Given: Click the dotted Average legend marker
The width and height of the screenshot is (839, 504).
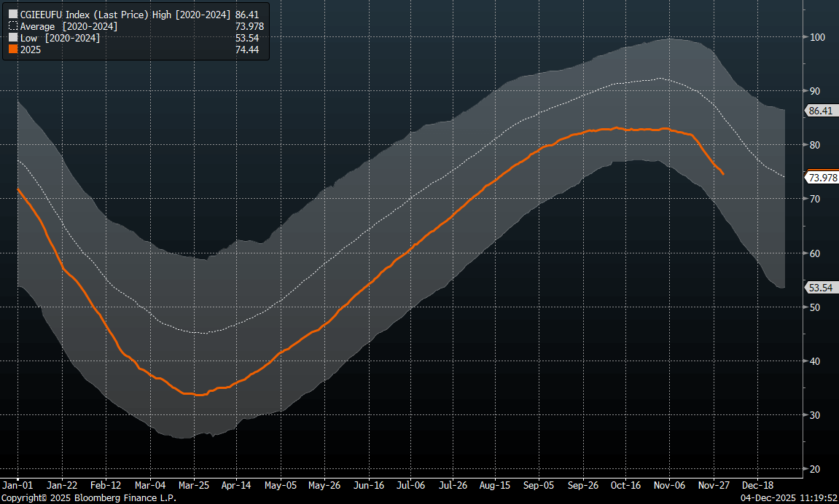Looking at the screenshot, I should 12,26.
